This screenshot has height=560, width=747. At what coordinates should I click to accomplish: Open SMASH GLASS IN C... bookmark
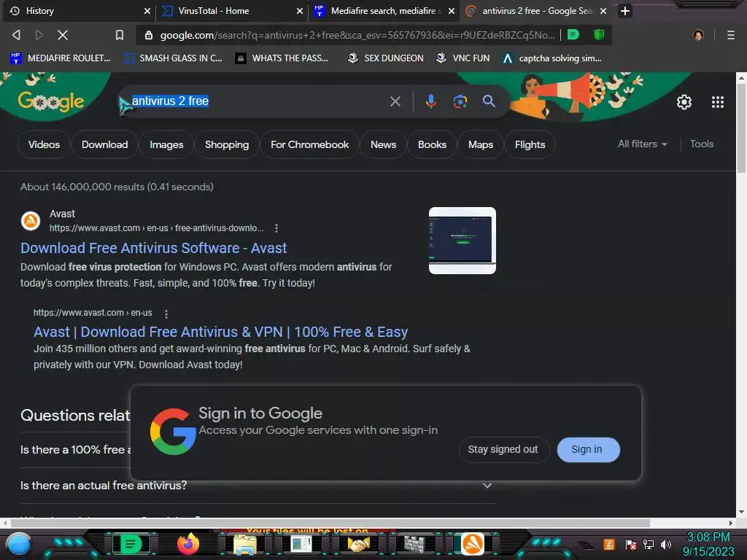pyautogui.click(x=172, y=58)
